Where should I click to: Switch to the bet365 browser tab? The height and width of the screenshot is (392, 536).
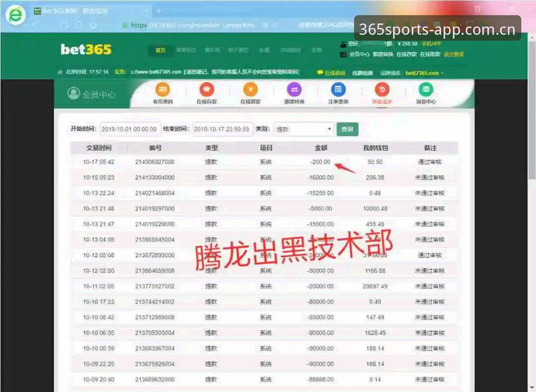(x=91, y=11)
